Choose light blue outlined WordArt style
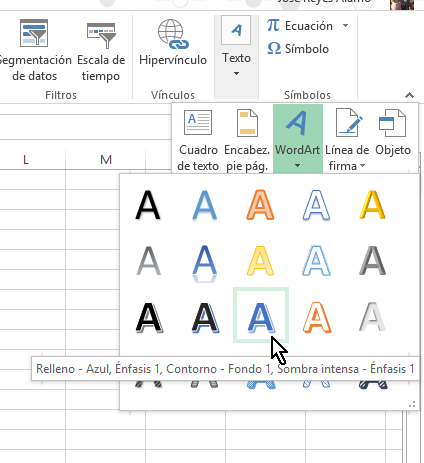The height and width of the screenshot is (463, 424). pos(316,261)
